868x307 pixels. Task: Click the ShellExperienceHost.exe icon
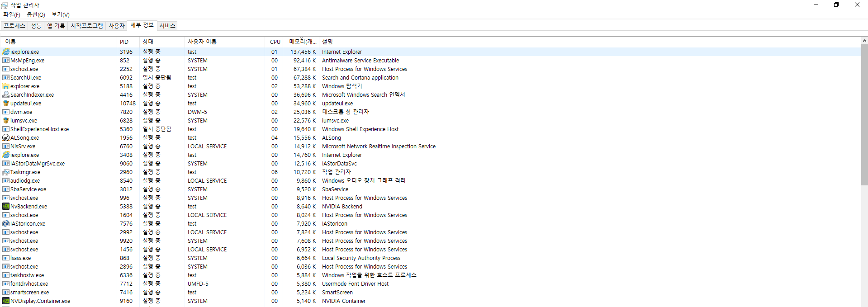click(x=6, y=129)
